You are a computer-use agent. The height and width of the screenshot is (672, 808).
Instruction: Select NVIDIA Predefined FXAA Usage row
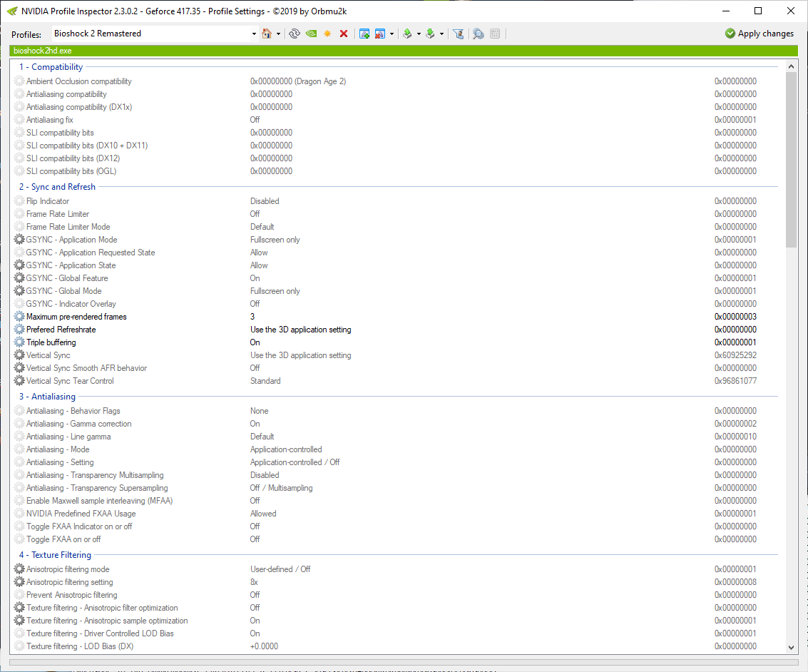tap(395, 514)
